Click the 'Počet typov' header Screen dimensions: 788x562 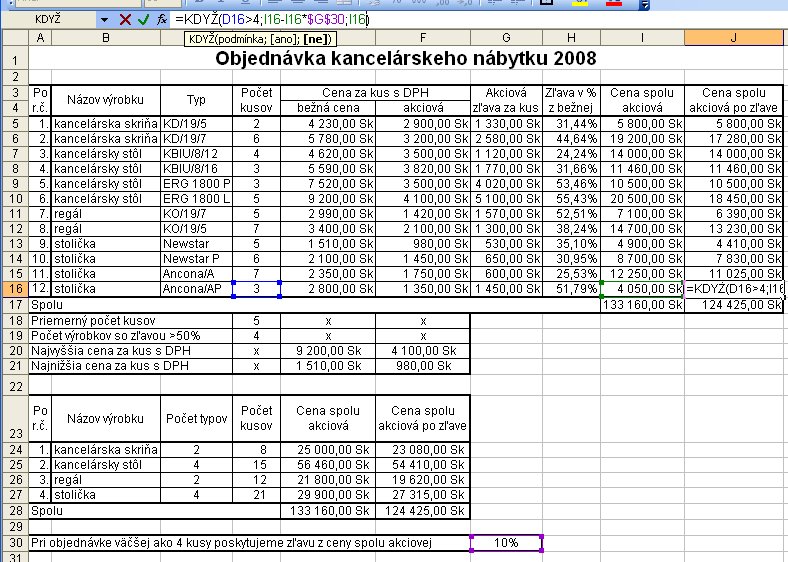tap(196, 419)
